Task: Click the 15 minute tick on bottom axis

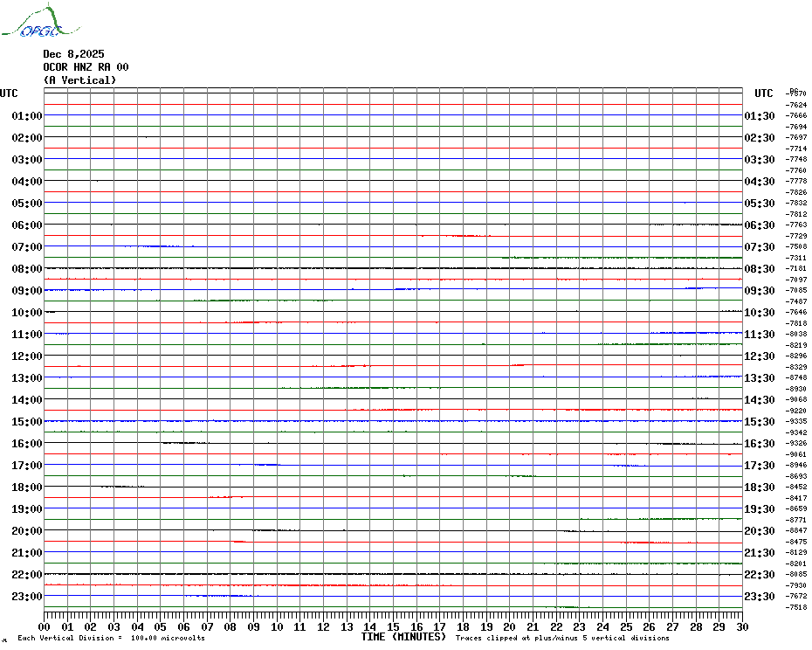Action: pos(393,626)
